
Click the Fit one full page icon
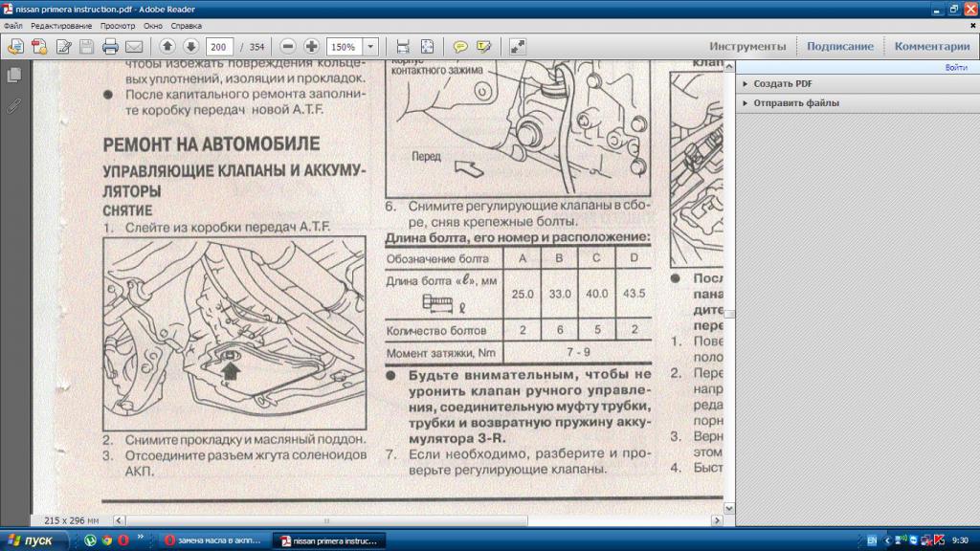(x=427, y=47)
